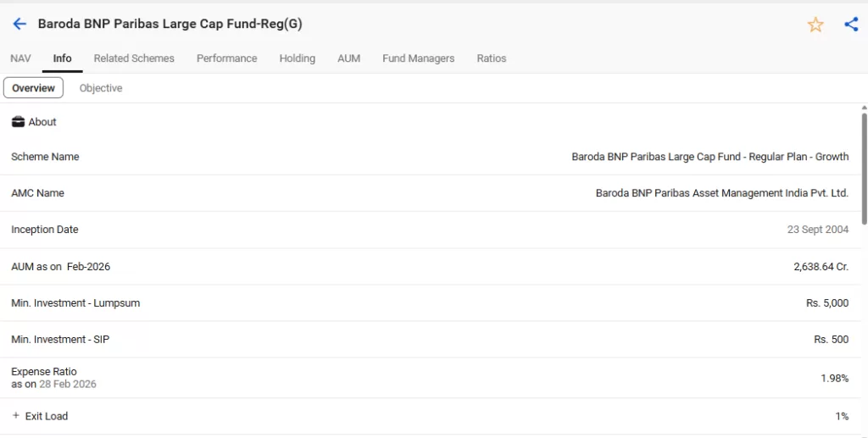The image size is (868, 438).
Task: Click the vertical scrollbar thumb
Action: point(864,169)
